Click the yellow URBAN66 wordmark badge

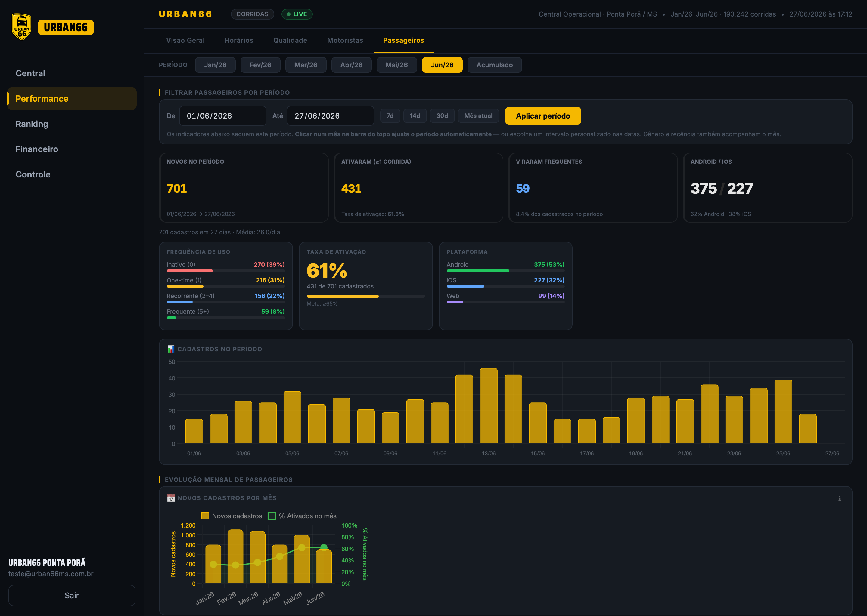click(66, 27)
